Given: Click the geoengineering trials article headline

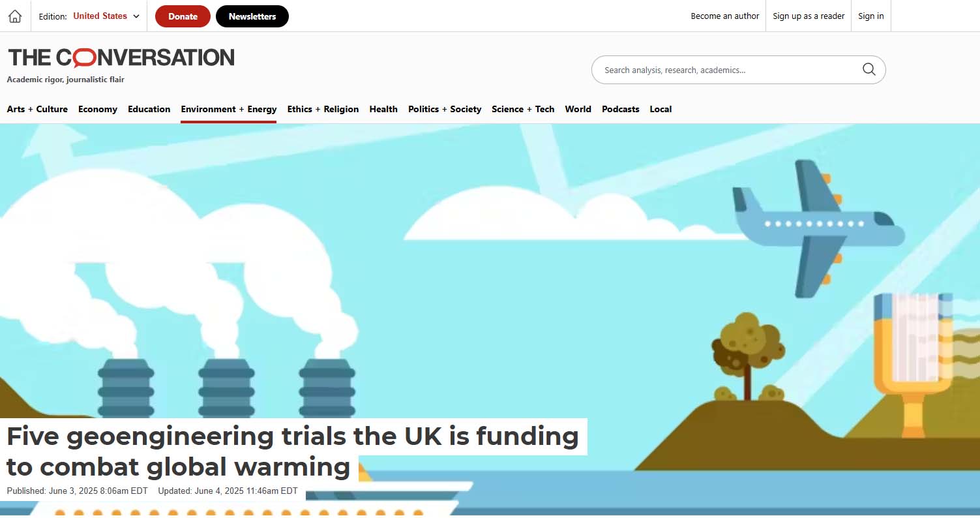Looking at the screenshot, I should point(293,451).
